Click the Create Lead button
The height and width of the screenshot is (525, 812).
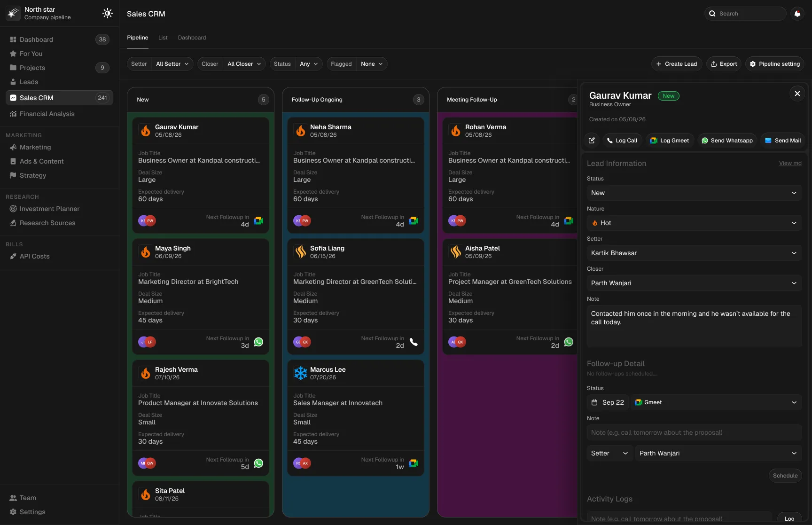[x=677, y=64]
